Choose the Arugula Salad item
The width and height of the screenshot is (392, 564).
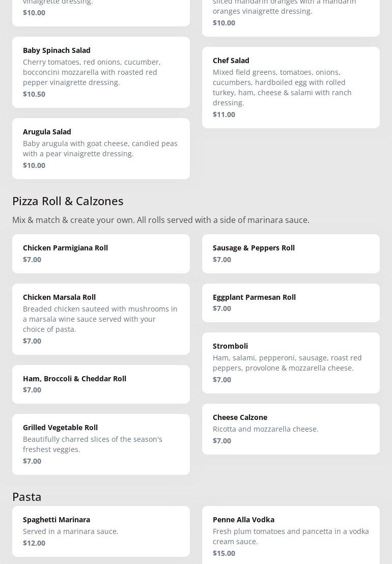coord(101,148)
